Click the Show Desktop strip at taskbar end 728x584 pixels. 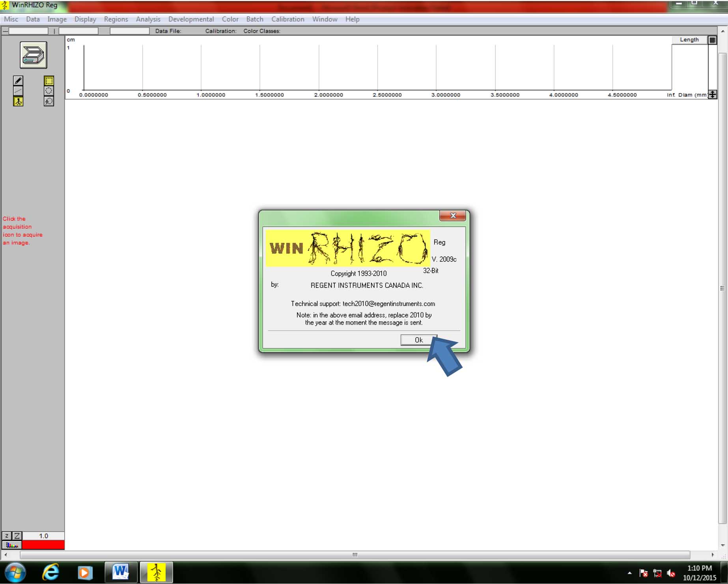point(725,572)
